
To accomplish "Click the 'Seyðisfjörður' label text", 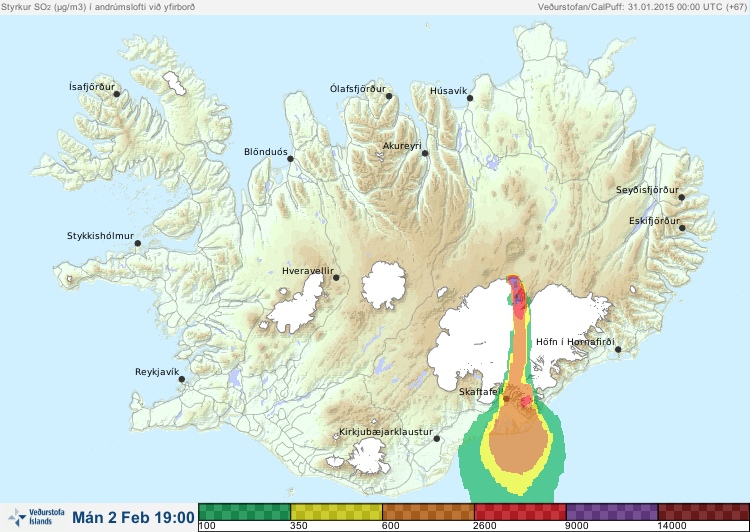I will (x=647, y=190).
